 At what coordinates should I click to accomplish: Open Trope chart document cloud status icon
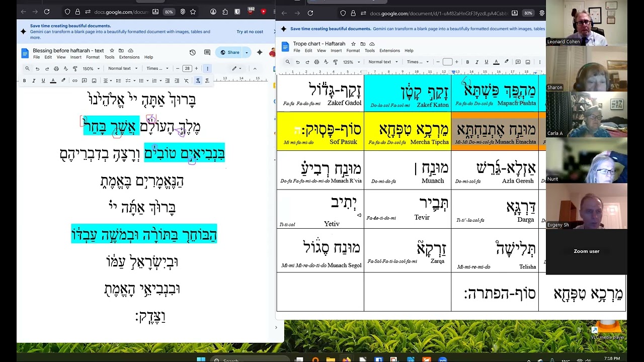click(x=372, y=44)
